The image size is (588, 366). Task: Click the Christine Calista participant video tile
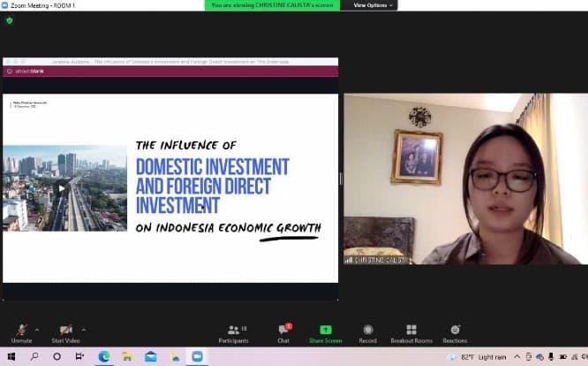(464, 179)
